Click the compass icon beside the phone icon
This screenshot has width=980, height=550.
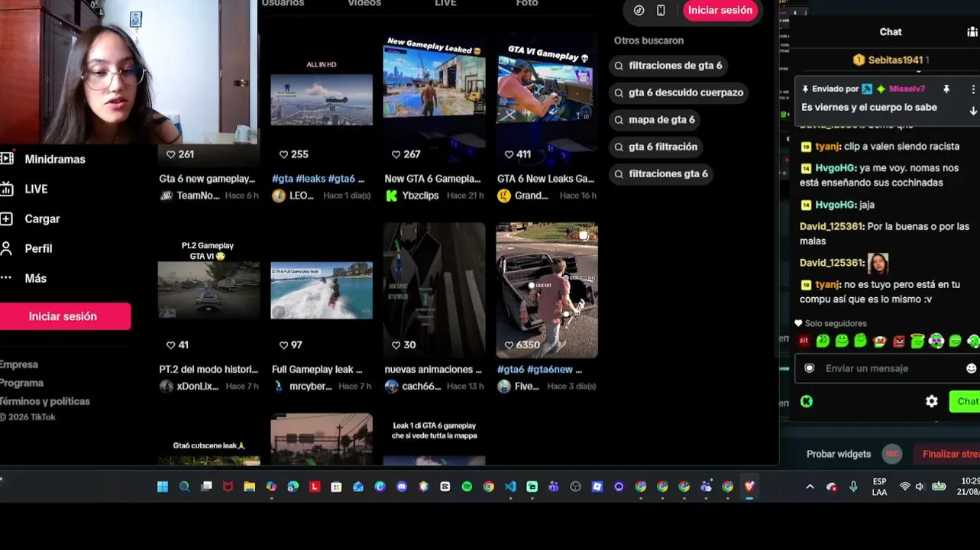(x=639, y=11)
